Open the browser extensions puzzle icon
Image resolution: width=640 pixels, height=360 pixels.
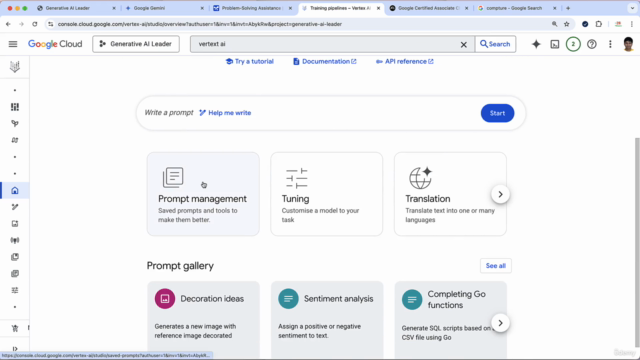599,24
